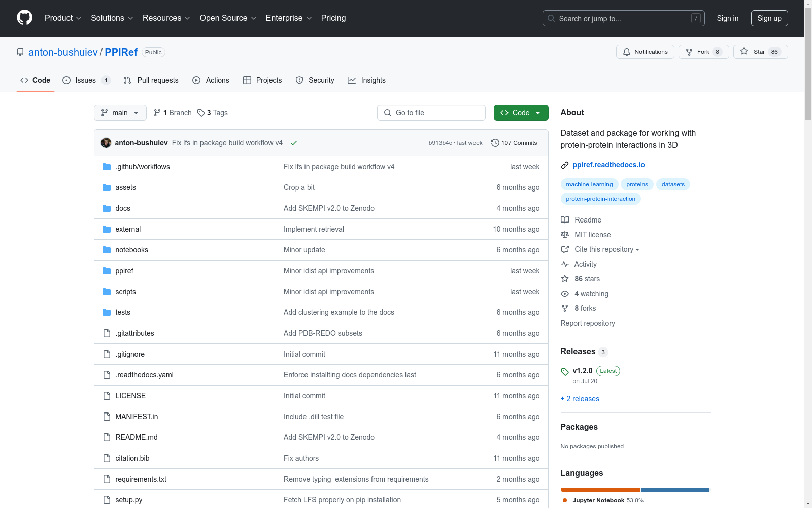
Task: Click the Notifications bell icon
Action: click(x=627, y=52)
